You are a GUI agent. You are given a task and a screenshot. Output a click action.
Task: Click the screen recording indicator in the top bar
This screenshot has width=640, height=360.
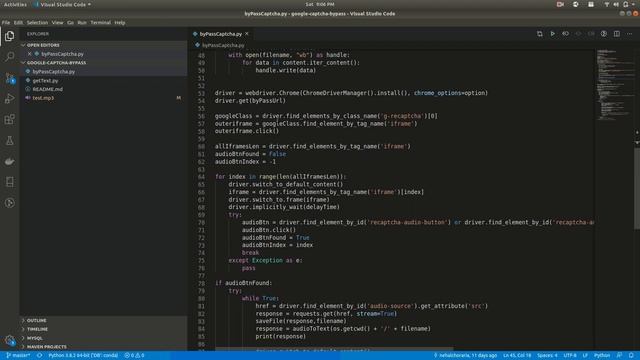560,4
